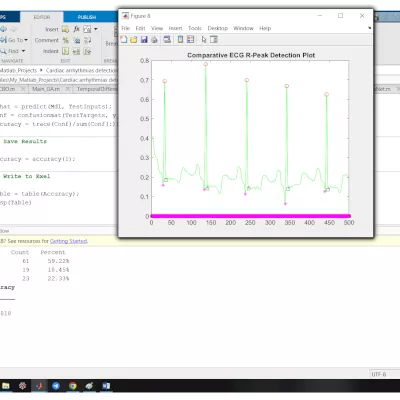Open the Getting Started link
Screen dimensions: 400x400
click(x=69, y=241)
